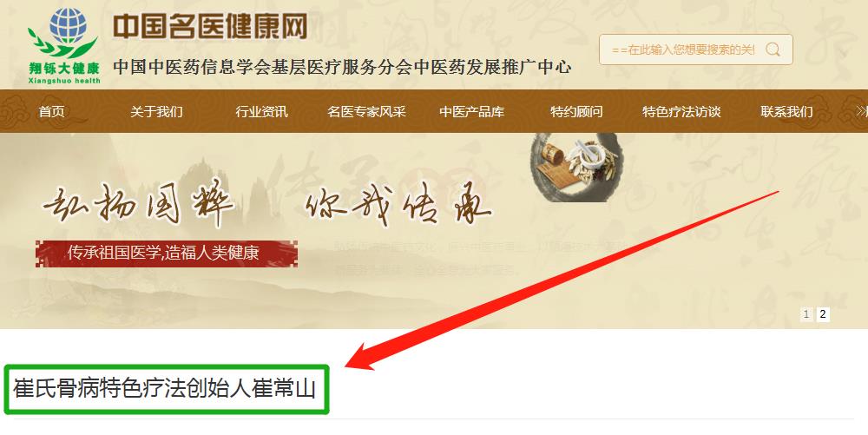Switch to banner slide 2
This screenshot has width=868, height=435.
coord(823,314)
